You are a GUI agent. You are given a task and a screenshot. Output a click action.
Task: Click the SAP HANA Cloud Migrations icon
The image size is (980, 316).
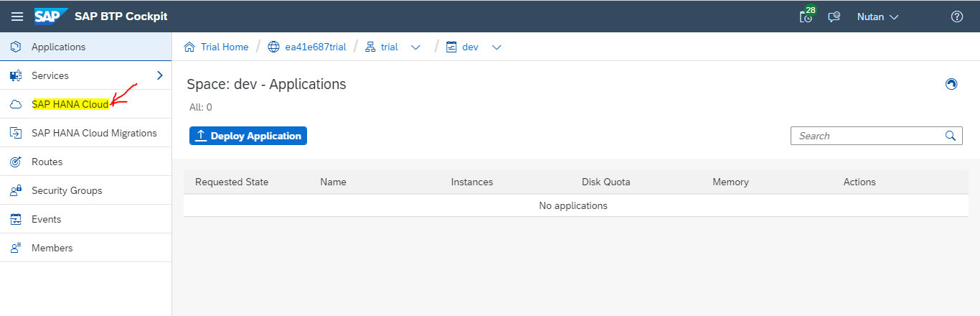16,133
